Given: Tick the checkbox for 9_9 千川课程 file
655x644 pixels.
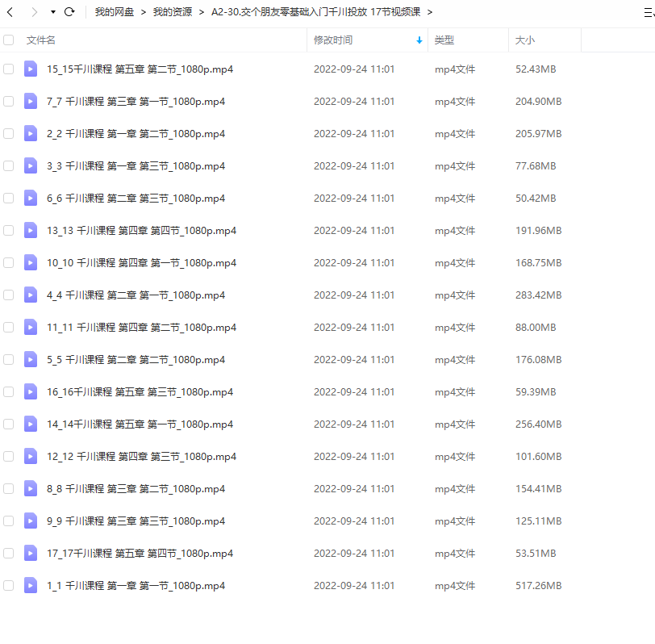Looking at the screenshot, I should click(x=9, y=521).
